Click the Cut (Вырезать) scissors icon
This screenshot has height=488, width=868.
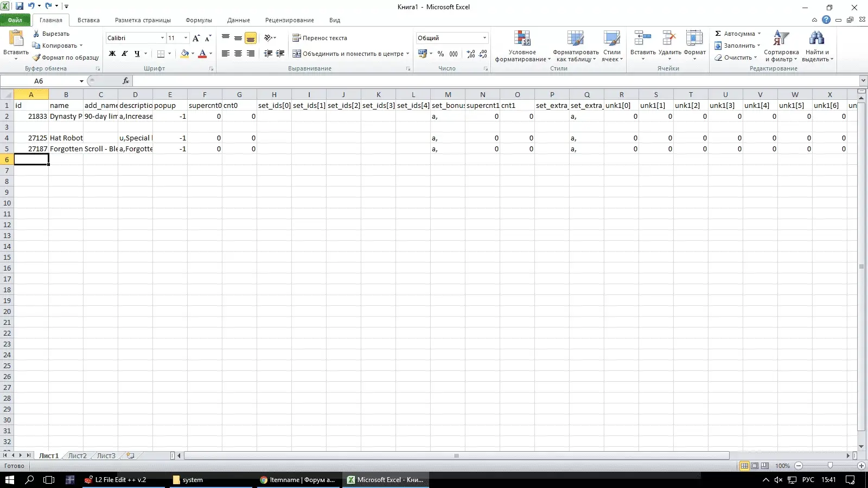pos(36,34)
